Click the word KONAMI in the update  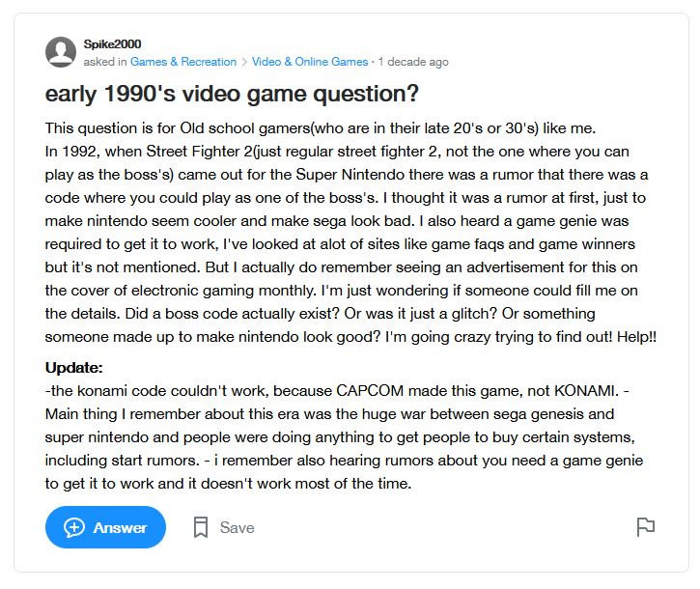(x=586, y=391)
